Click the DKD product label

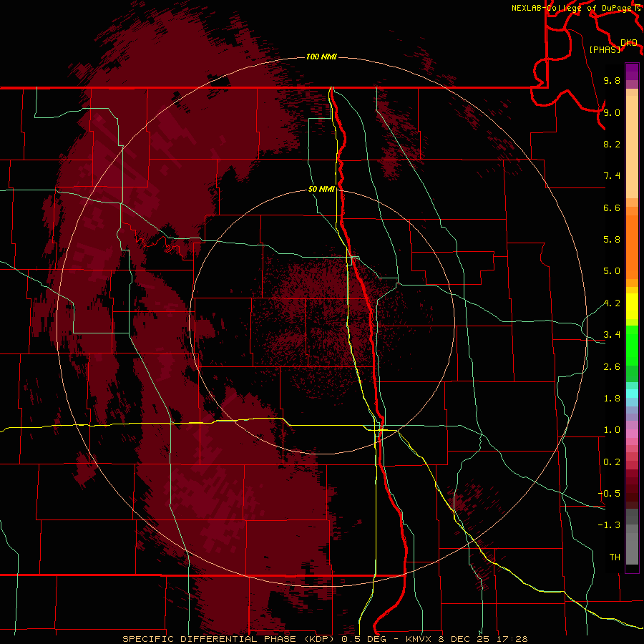[629, 43]
